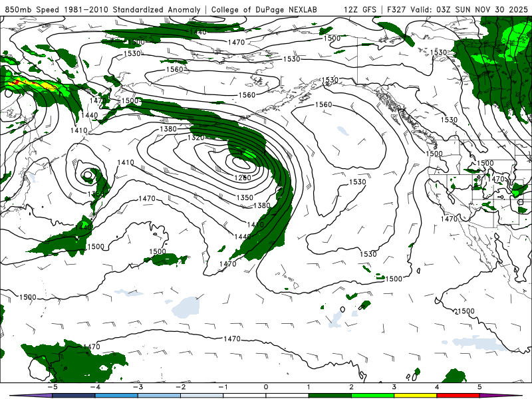Click the '1350' contour label
The height and width of the screenshot is (399, 532).
245,197
